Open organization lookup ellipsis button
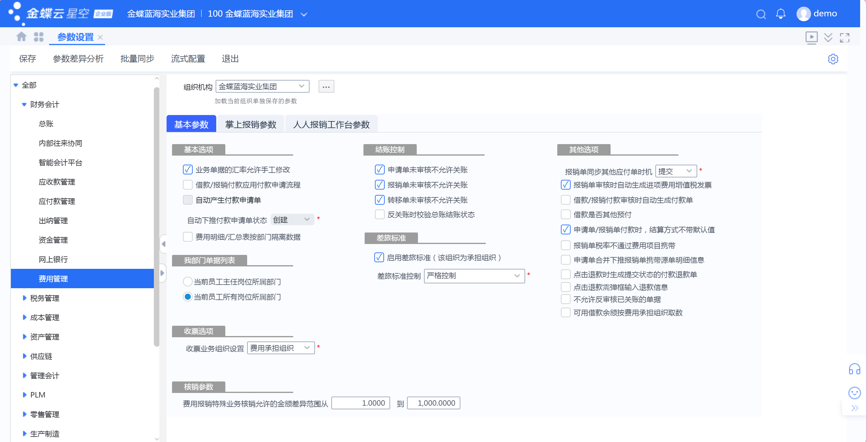868x442 pixels. click(326, 87)
